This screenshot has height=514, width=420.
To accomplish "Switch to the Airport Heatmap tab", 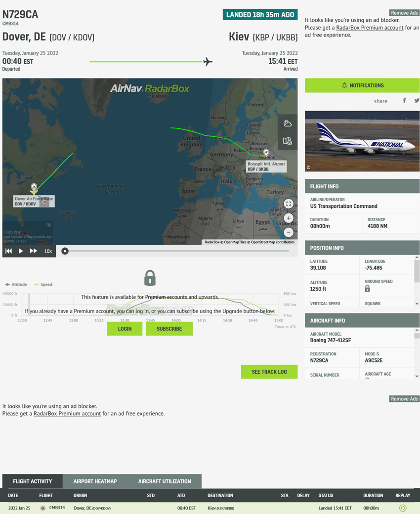I will click(x=95, y=481).
